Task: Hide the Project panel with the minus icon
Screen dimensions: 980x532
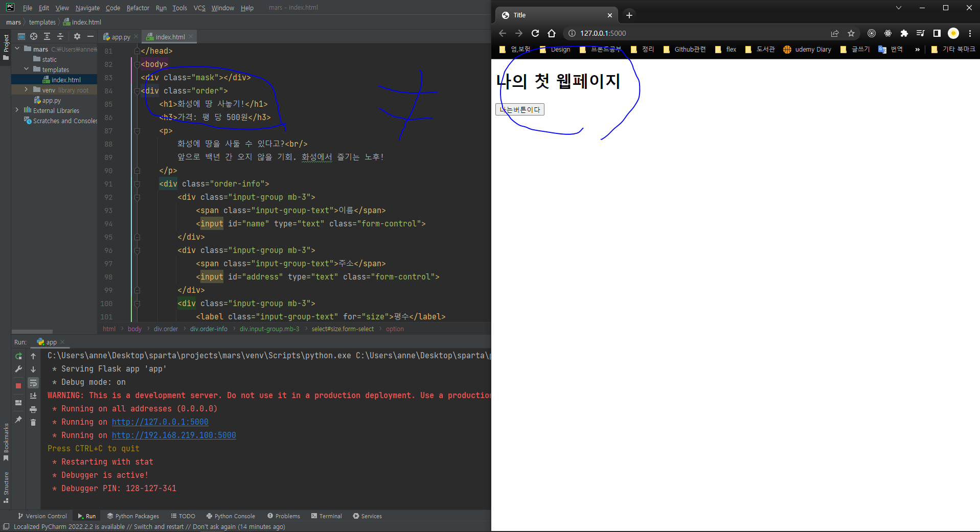Action: click(x=90, y=36)
